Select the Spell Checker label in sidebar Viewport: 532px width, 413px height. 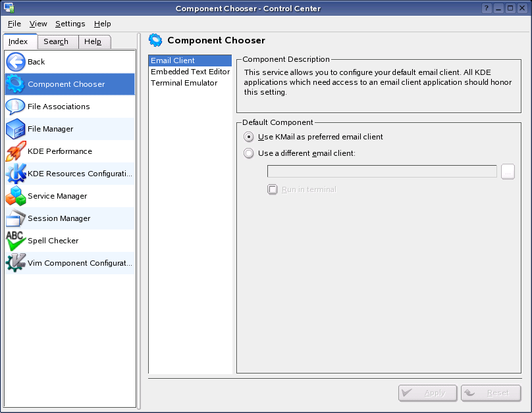53,241
